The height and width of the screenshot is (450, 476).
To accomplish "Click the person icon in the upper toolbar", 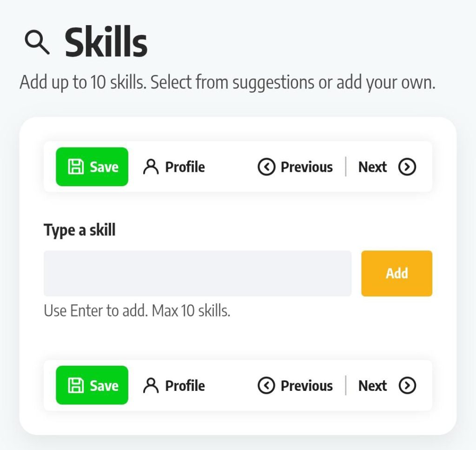I will [x=150, y=167].
